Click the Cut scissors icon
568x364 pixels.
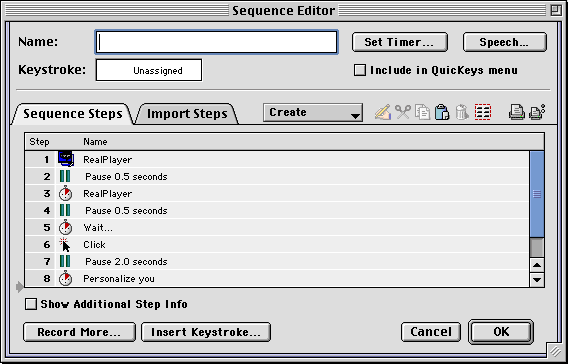point(403,112)
